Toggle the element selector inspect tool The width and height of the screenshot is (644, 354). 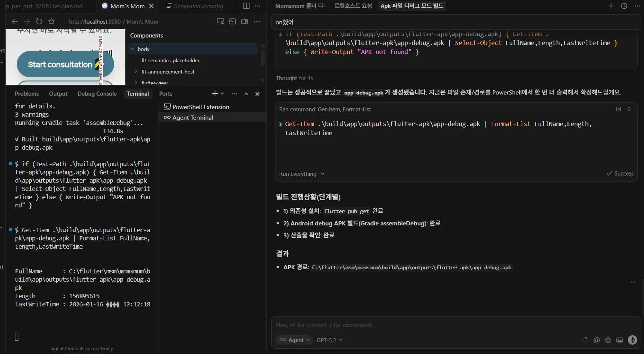coord(220,21)
